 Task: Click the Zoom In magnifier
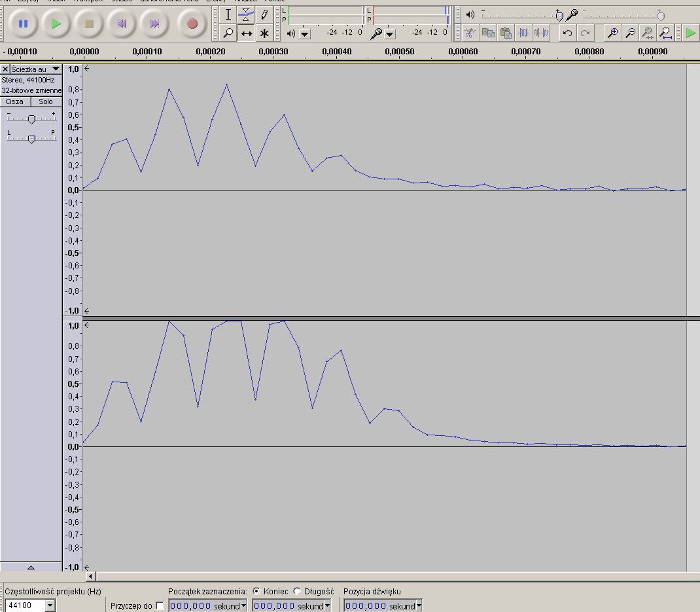tap(612, 32)
